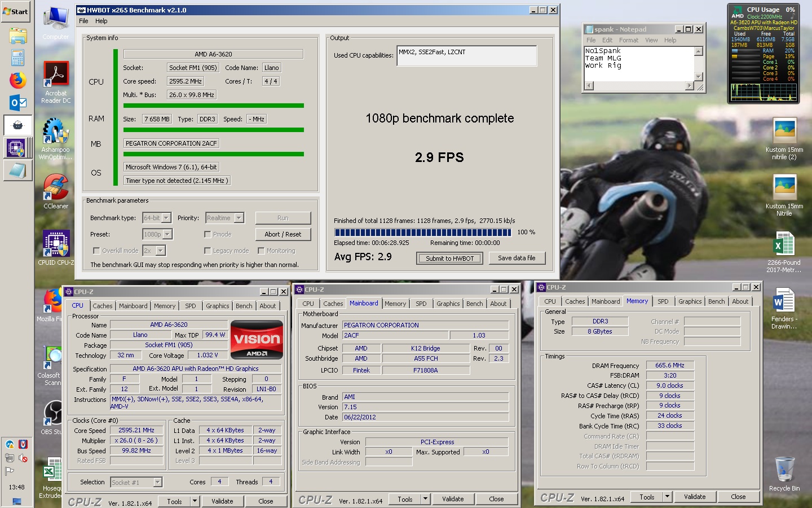
Task: Open Hosequip Excel file on desktop
Action: (x=52, y=478)
